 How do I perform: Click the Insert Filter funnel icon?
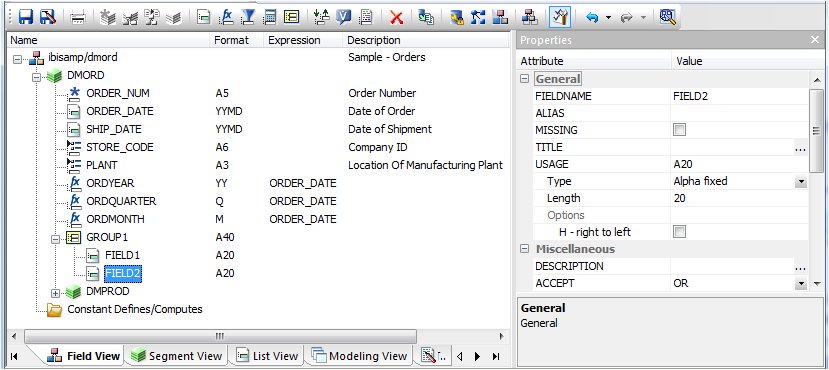tap(247, 17)
